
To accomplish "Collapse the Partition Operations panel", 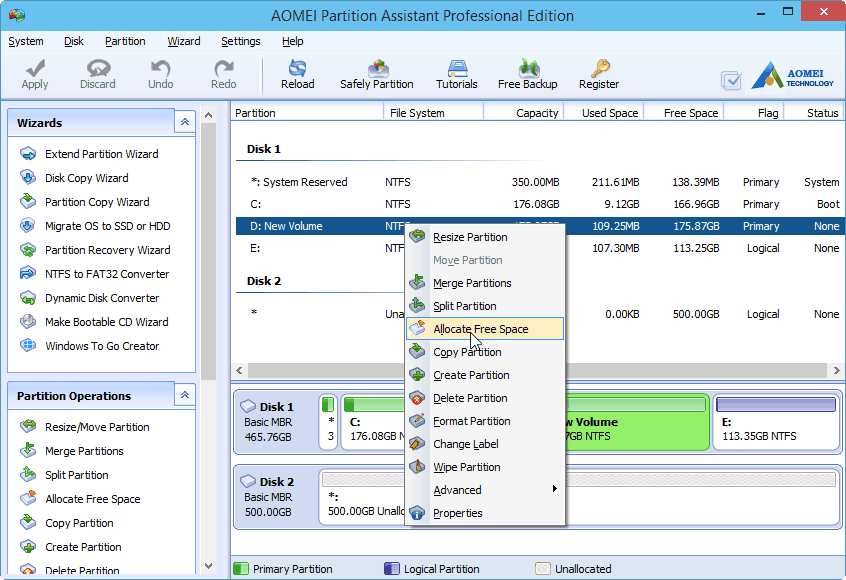I will tap(185, 395).
